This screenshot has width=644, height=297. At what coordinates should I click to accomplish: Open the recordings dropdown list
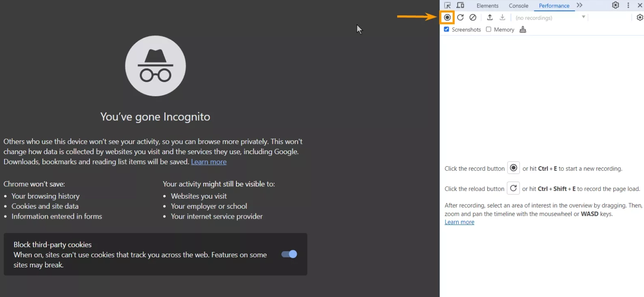pos(550,17)
